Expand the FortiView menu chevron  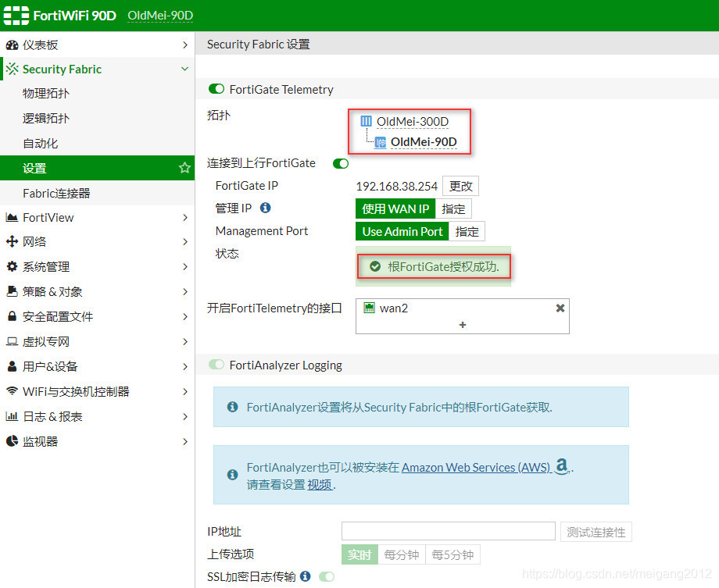[x=184, y=217]
